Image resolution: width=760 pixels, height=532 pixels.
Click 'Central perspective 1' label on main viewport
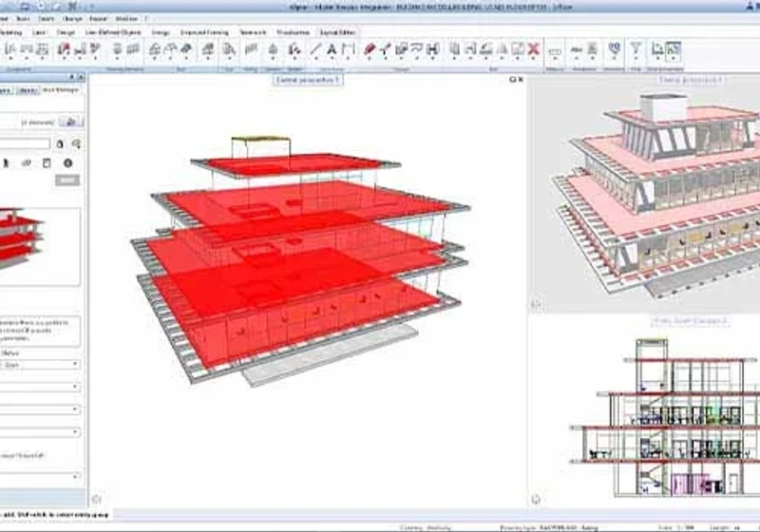click(x=308, y=80)
